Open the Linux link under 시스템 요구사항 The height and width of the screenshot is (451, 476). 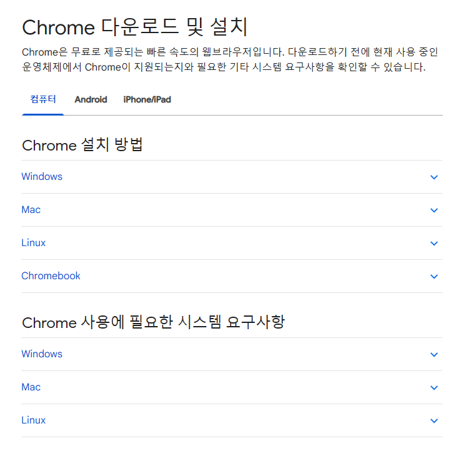(x=33, y=420)
